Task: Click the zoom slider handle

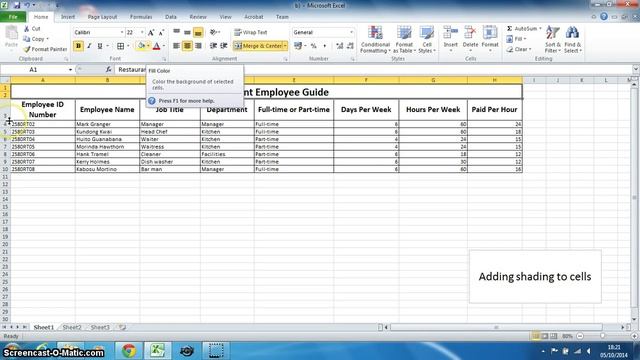Action: (602, 336)
